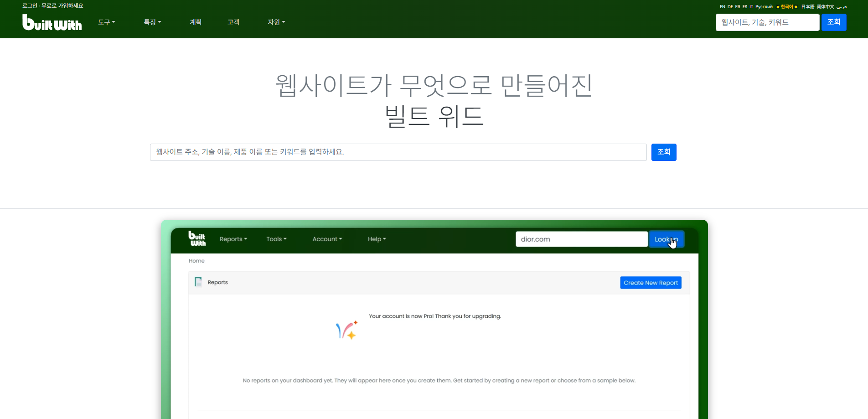Click the header 조회 button
The image size is (868, 419).
pyautogui.click(x=834, y=22)
